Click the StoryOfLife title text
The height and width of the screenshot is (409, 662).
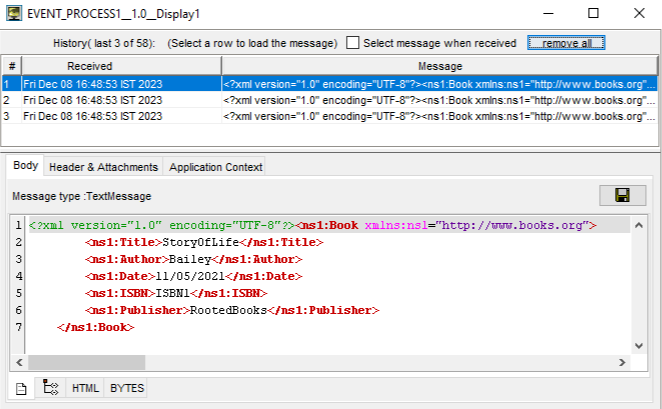click(x=201, y=242)
